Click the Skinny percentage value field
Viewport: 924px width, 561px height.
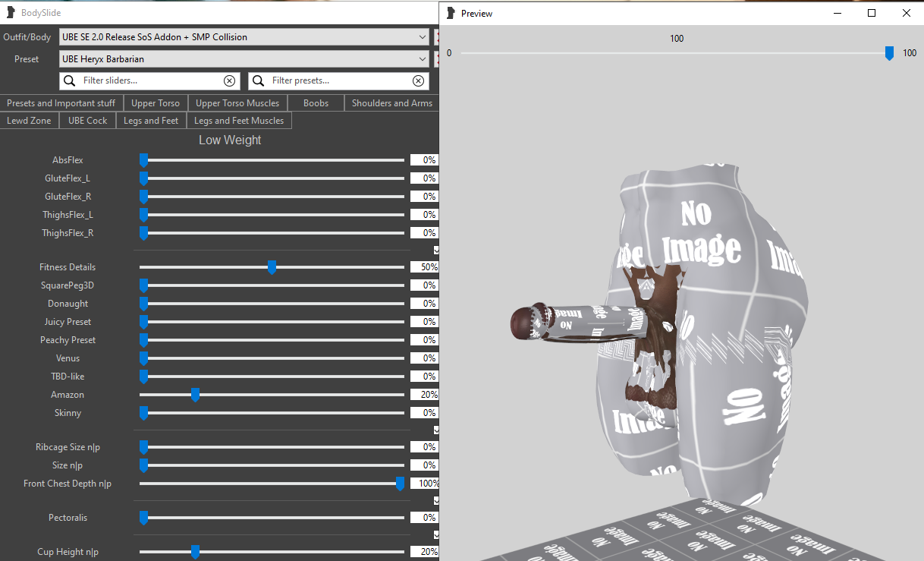[x=424, y=413]
